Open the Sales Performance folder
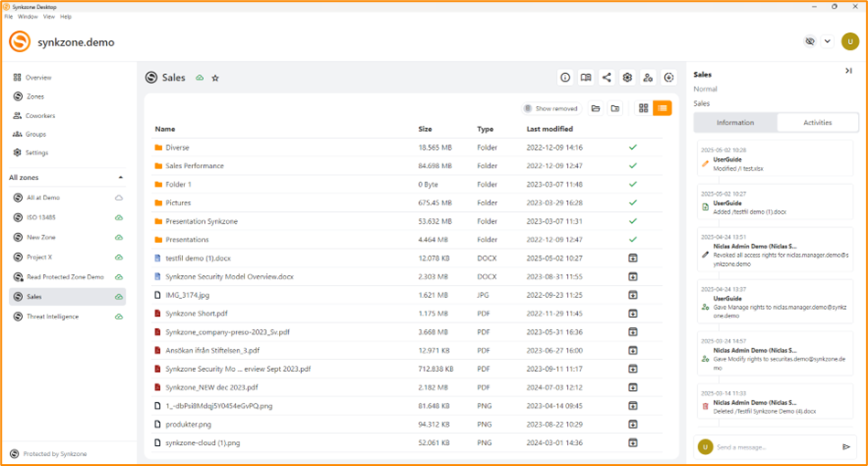Image resolution: width=868 pixels, height=466 pixels. click(x=194, y=166)
